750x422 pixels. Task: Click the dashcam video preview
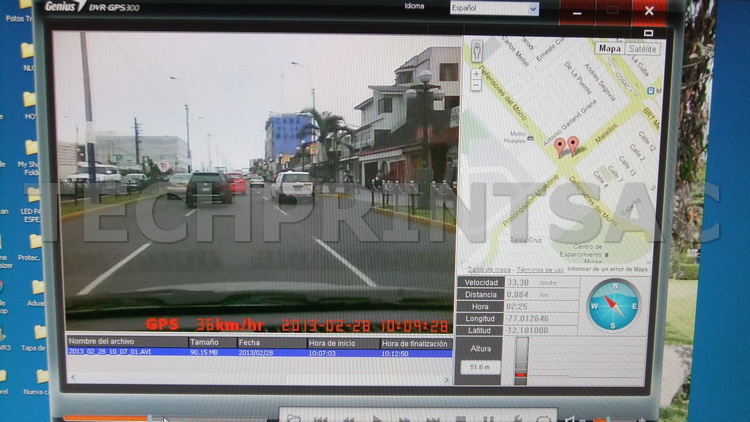point(258,182)
